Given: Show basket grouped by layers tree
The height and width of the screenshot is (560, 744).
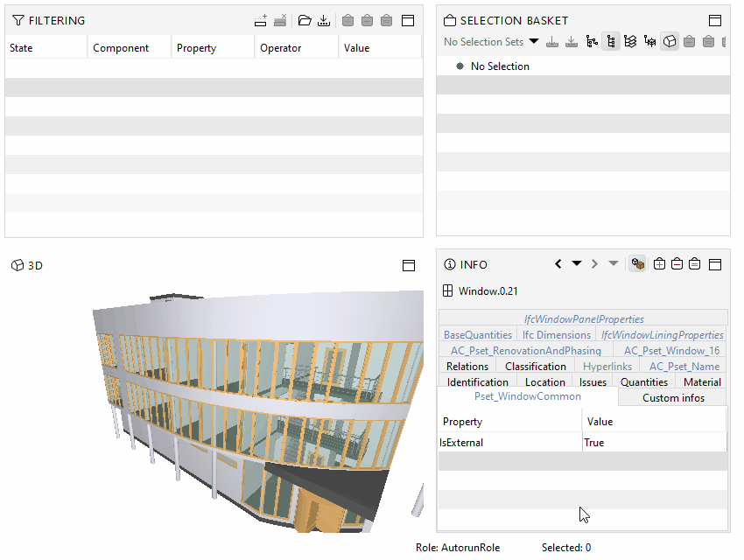Looking at the screenshot, I should [x=630, y=42].
